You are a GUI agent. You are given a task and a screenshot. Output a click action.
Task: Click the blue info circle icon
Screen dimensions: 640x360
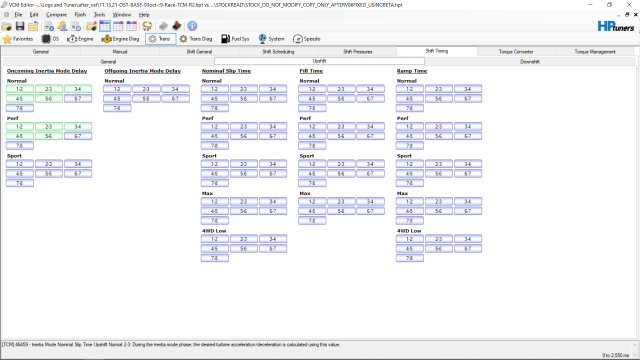192,26
